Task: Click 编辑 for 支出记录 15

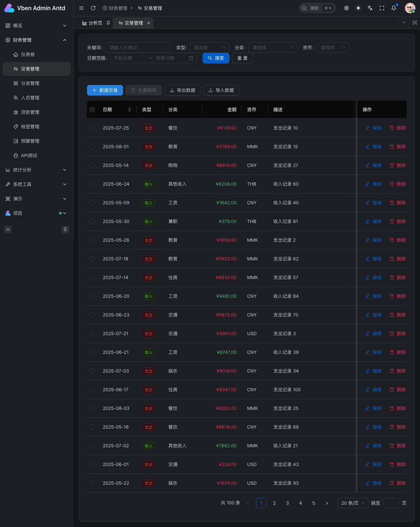Action: click(373, 147)
